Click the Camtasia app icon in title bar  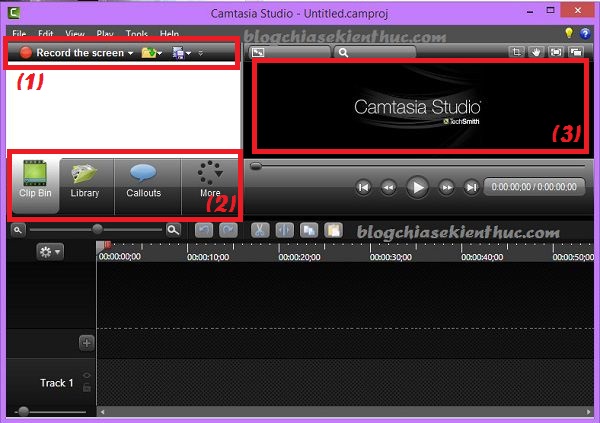pos(14,13)
